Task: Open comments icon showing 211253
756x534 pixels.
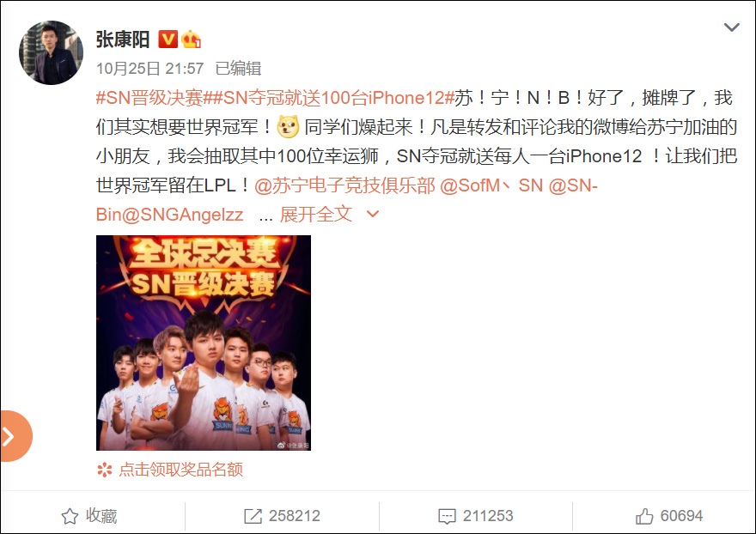Action: click(x=475, y=516)
